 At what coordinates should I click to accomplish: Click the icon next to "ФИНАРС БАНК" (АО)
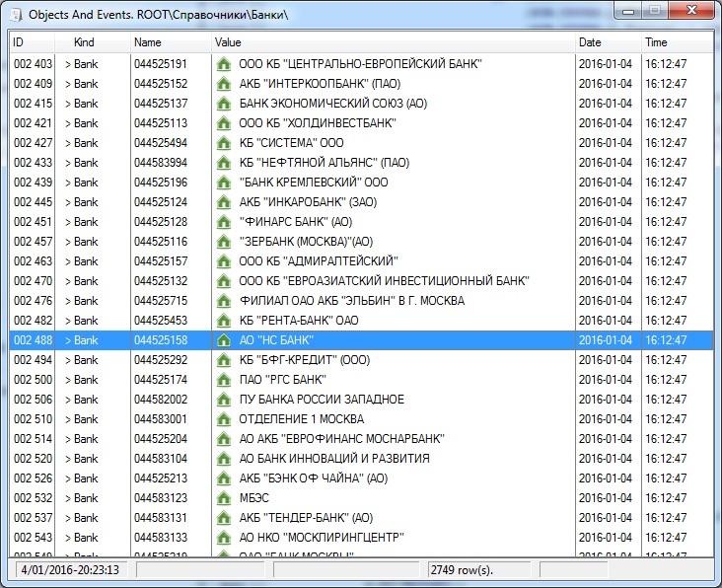[223, 222]
